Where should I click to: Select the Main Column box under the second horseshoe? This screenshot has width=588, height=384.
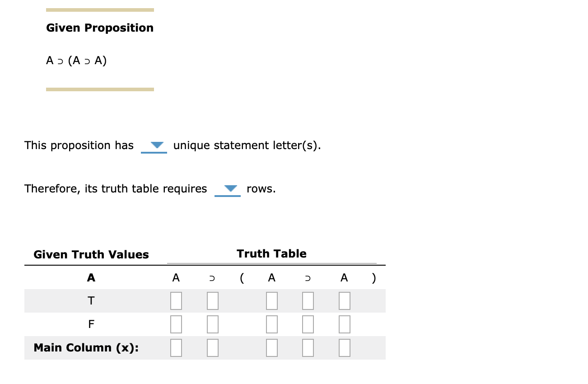[x=308, y=348]
